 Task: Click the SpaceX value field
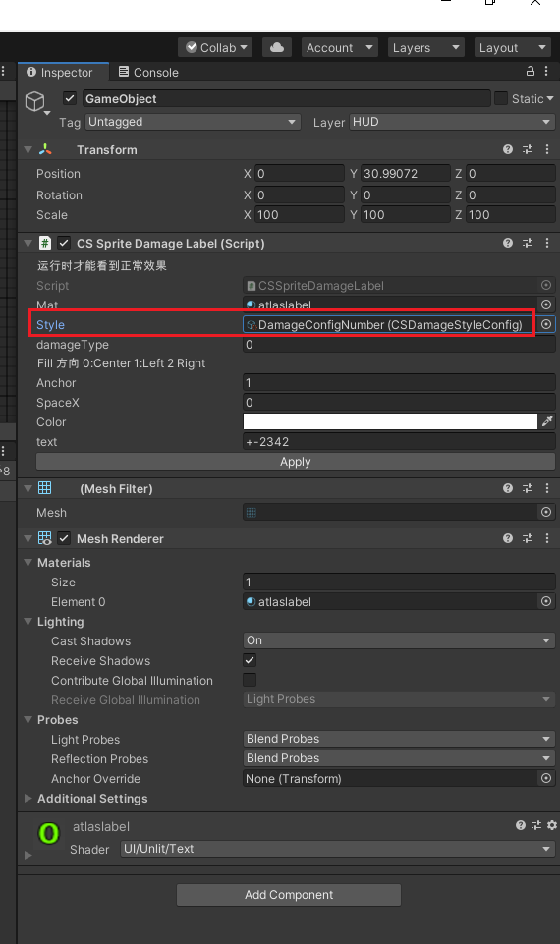pos(399,402)
